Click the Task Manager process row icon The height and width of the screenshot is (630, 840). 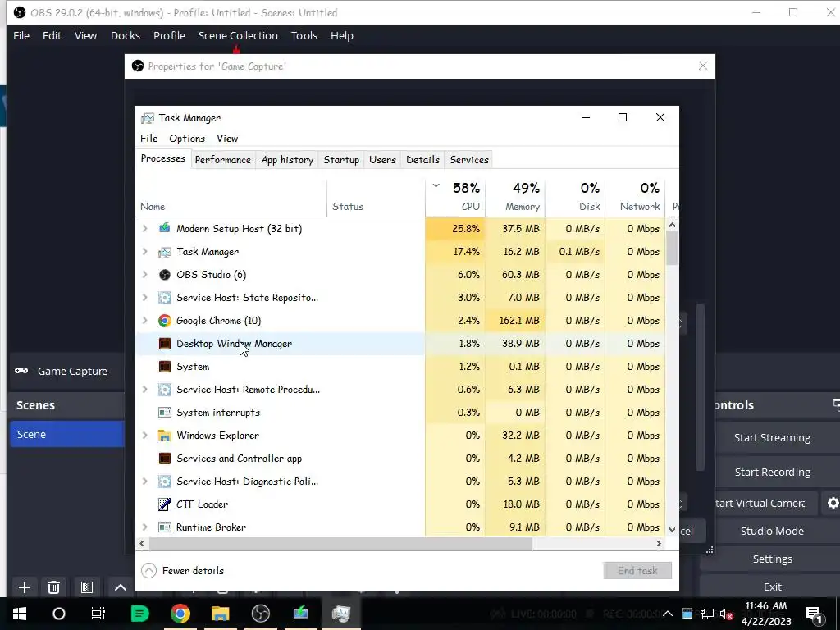[164, 252]
